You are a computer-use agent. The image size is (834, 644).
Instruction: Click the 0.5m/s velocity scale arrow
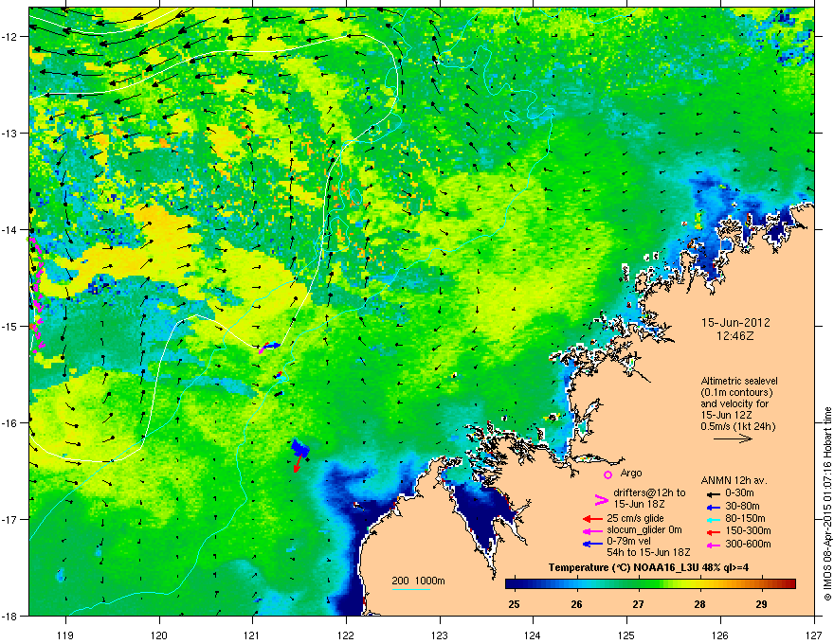pos(733,438)
